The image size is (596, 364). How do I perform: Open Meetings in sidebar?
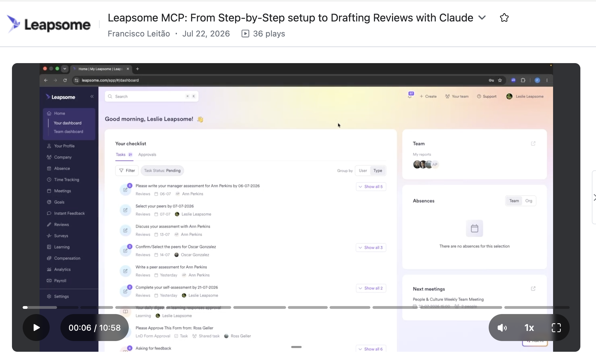(x=63, y=191)
